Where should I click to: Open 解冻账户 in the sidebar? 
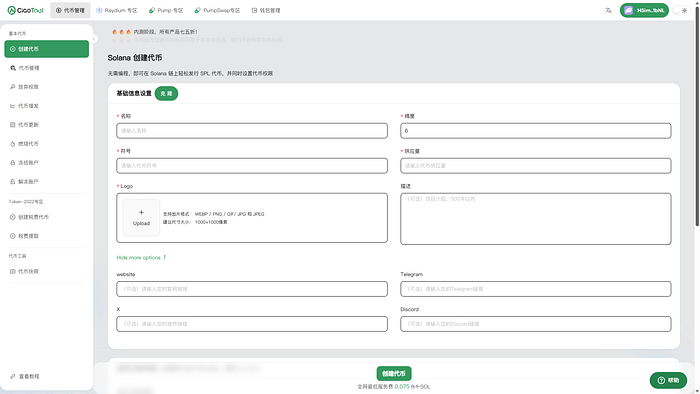pyautogui.click(x=46, y=182)
